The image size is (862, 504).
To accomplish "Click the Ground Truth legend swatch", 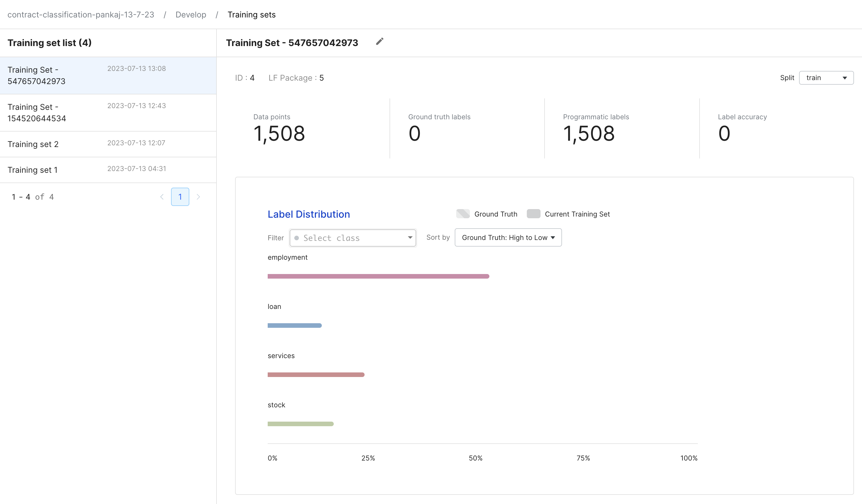I will tap(463, 214).
